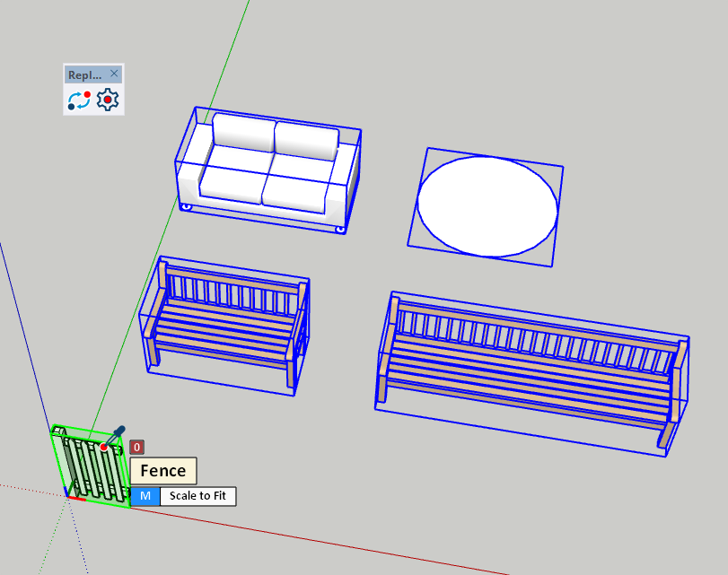Click the small bench's seat slats
Screen dimensions: 728x575
click(224, 330)
